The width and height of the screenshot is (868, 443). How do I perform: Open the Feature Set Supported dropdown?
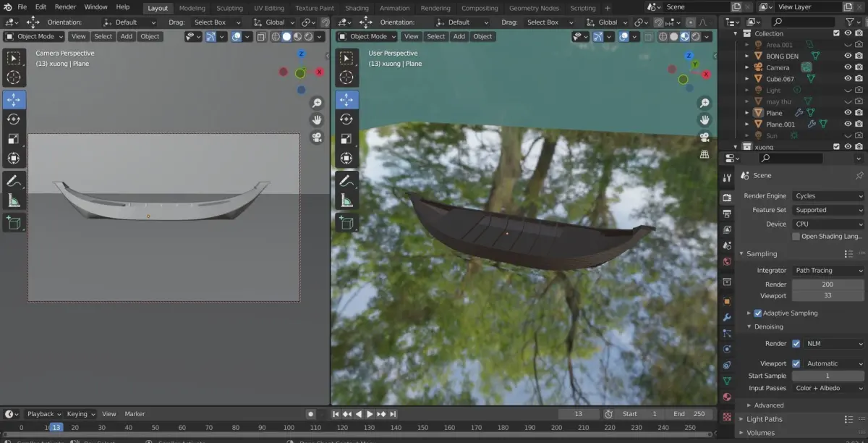click(x=828, y=210)
